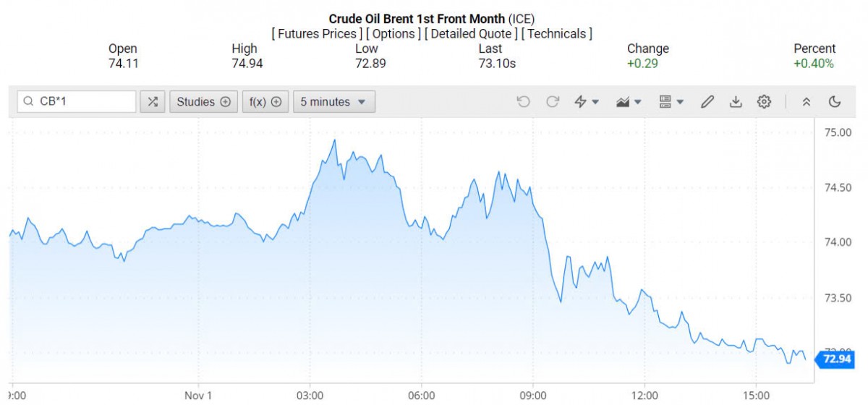Expand the chart type dropdown

[629, 102]
